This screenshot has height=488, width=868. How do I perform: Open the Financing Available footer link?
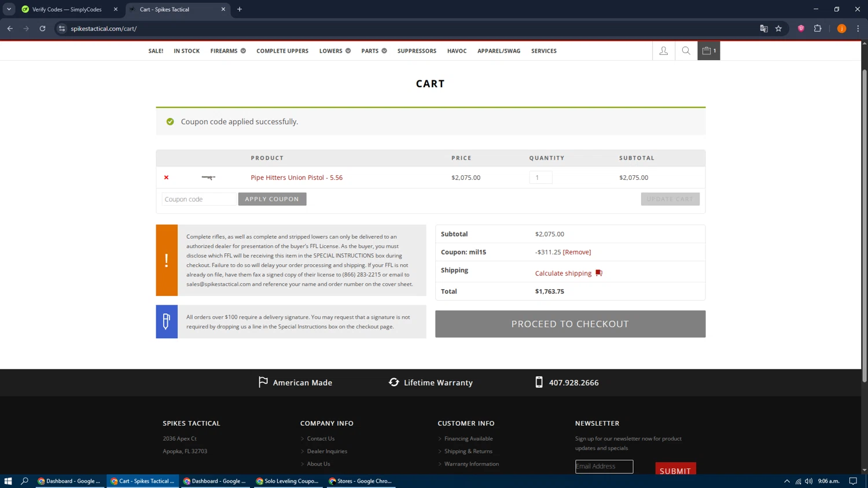pos(469,439)
